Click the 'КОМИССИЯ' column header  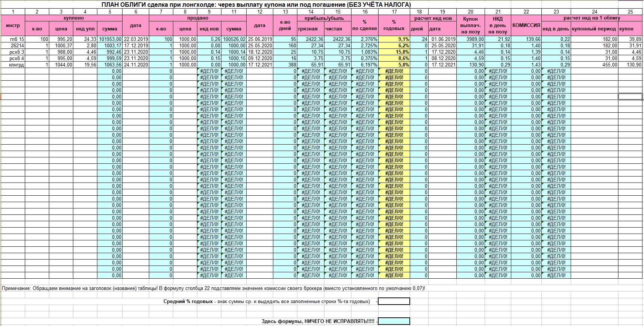526,26
